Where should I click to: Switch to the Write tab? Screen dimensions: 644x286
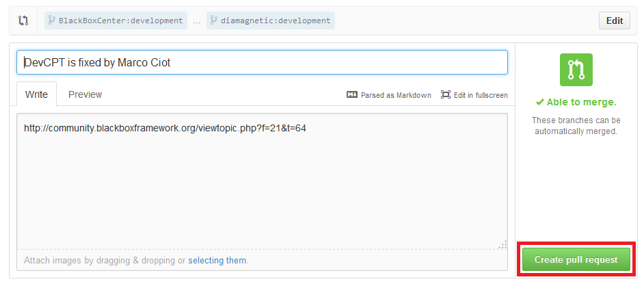tap(36, 94)
